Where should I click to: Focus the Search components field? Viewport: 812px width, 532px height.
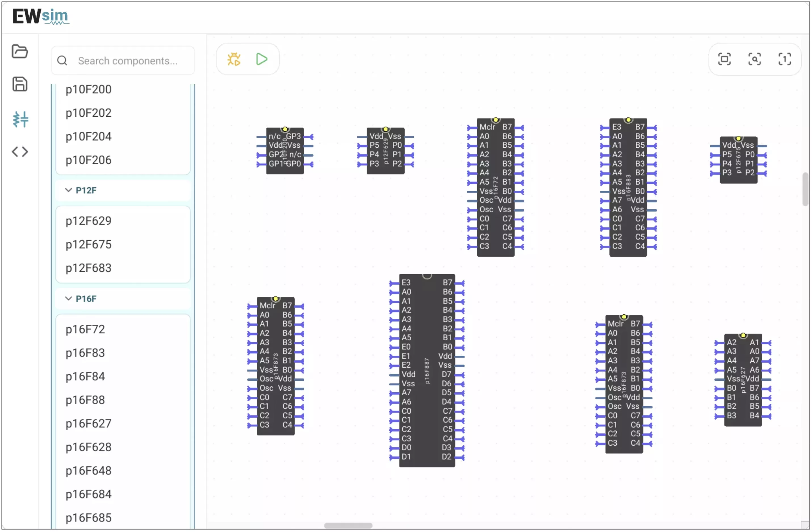pos(123,61)
